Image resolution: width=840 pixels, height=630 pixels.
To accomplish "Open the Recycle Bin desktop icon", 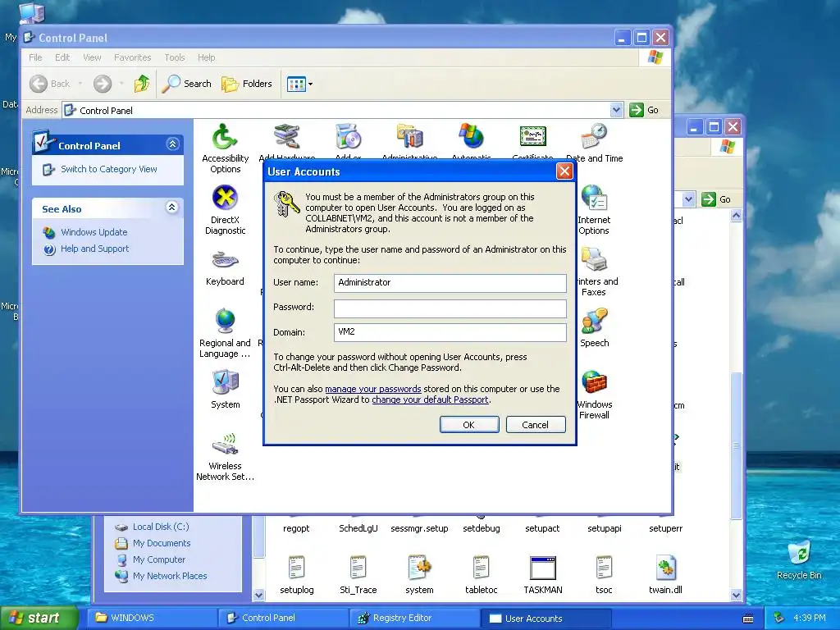I will tap(799, 560).
